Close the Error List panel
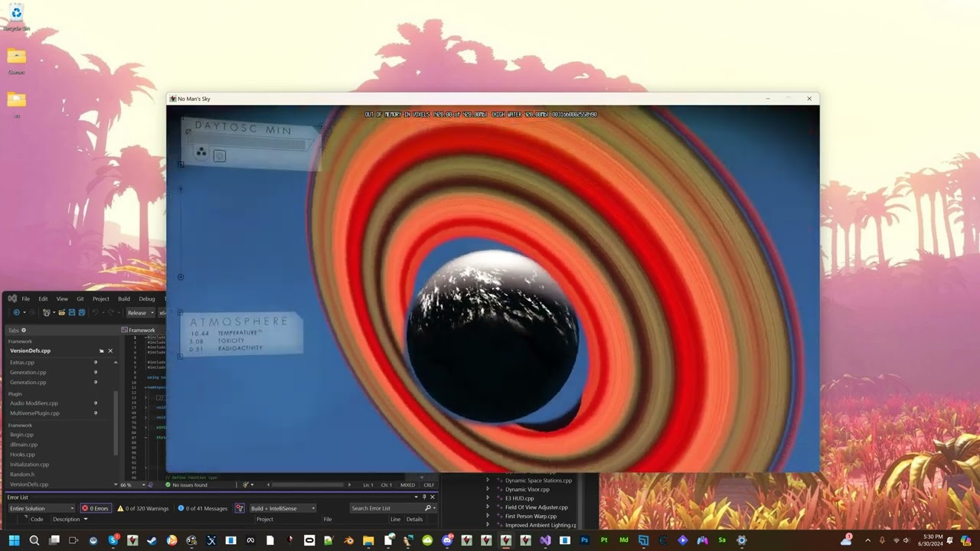980x551 pixels. coord(432,497)
